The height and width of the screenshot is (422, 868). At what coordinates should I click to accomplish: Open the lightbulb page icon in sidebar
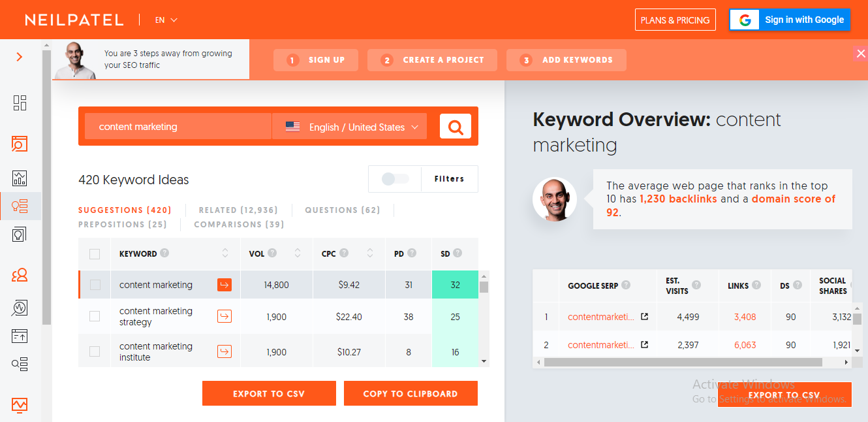coord(20,234)
